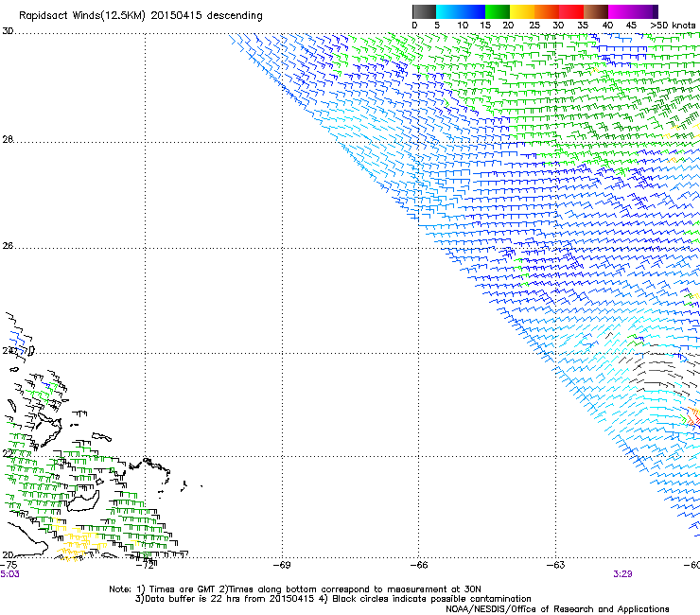The image size is (700, 615).
Task: Click the yellow wind barbs in the lower-left corner
Action: coord(79,541)
